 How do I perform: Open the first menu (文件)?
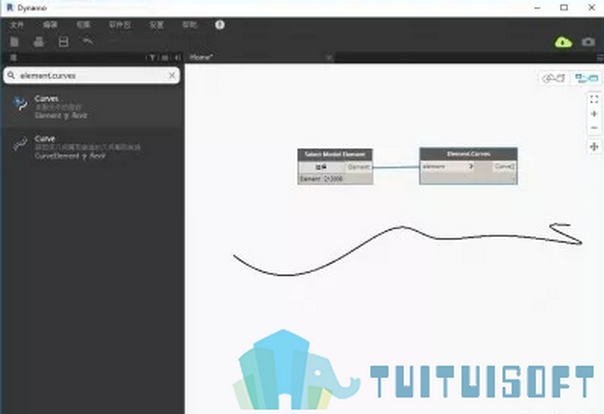pos(17,25)
